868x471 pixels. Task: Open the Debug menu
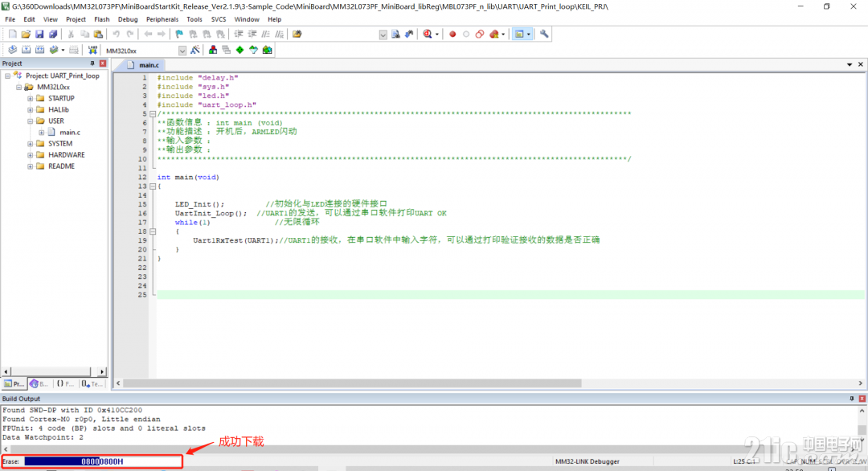click(128, 19)
